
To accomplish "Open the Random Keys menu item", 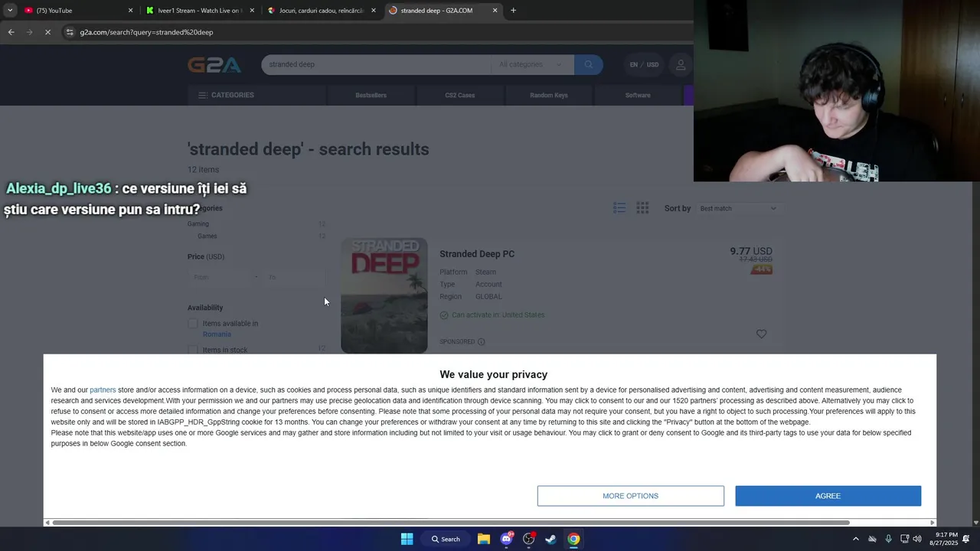I will [x=549, y=95].
